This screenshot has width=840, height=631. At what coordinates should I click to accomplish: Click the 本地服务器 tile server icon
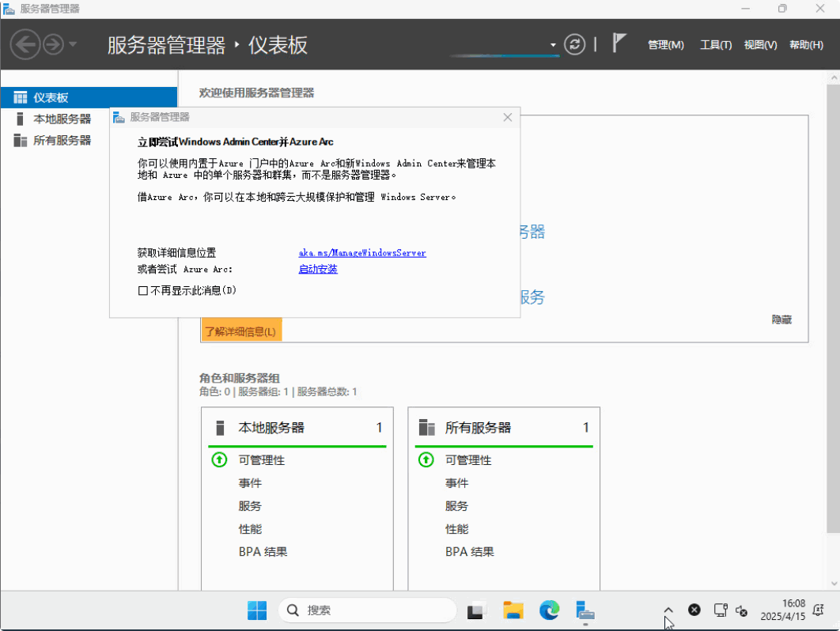tap(220, 428)
